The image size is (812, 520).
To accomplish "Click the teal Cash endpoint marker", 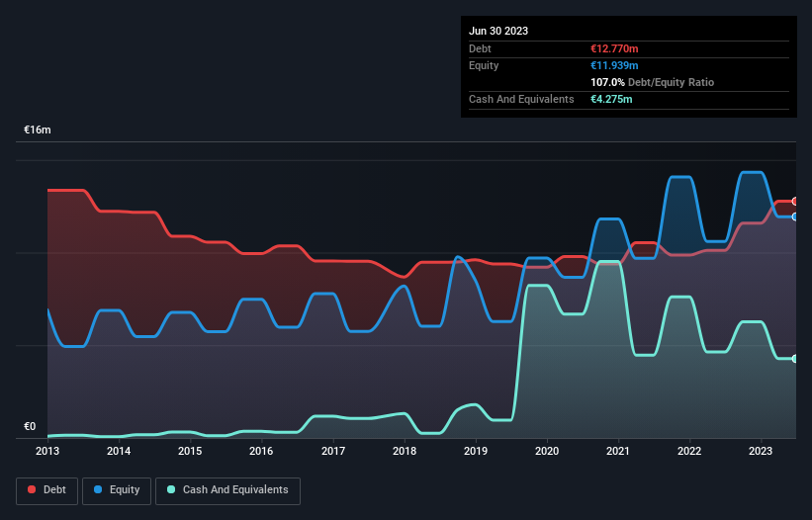I will [795, 359].
